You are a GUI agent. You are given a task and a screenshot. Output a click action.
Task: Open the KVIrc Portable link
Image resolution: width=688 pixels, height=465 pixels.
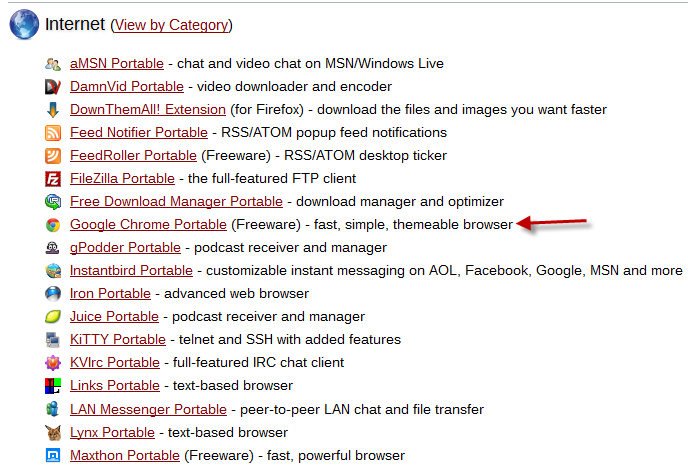[x=115, y=362]
